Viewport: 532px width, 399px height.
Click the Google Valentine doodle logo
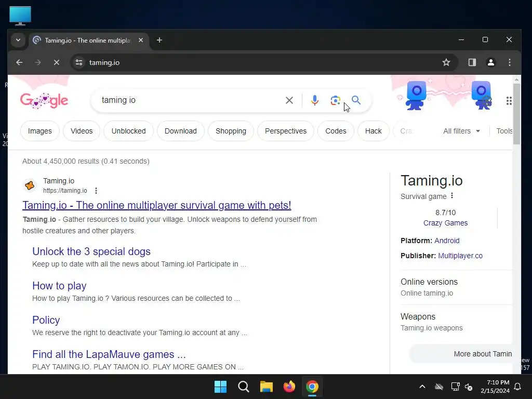tap(44, 100)
